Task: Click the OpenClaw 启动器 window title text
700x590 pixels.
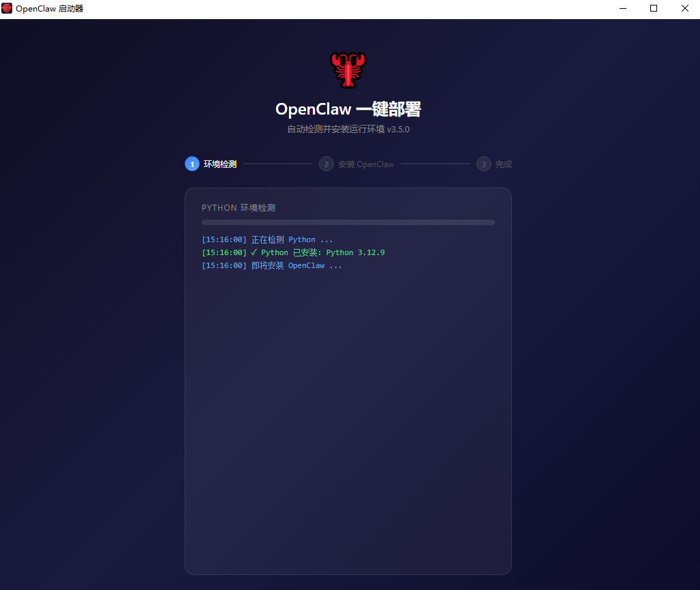Action: pyautogui.click(x=49, y=9)
